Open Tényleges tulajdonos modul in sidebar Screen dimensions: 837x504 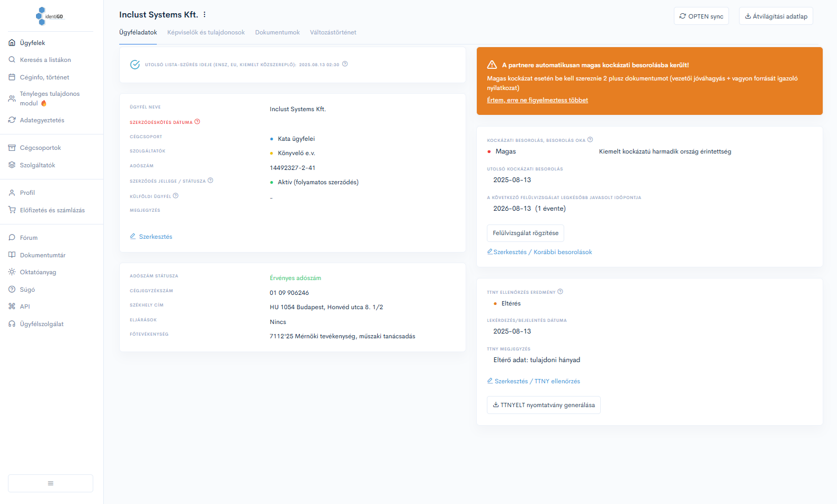coord(49,98)
